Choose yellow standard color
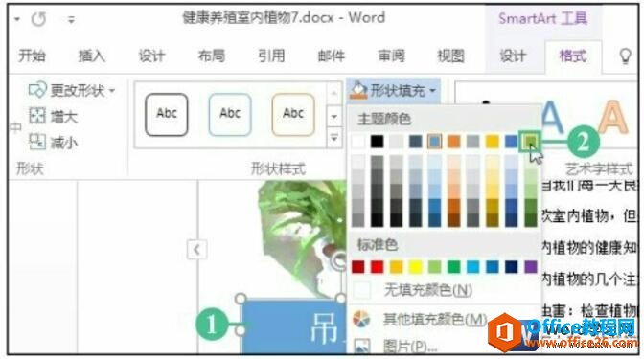This screenshot has height=359, width=644. [x=415, y=267]
